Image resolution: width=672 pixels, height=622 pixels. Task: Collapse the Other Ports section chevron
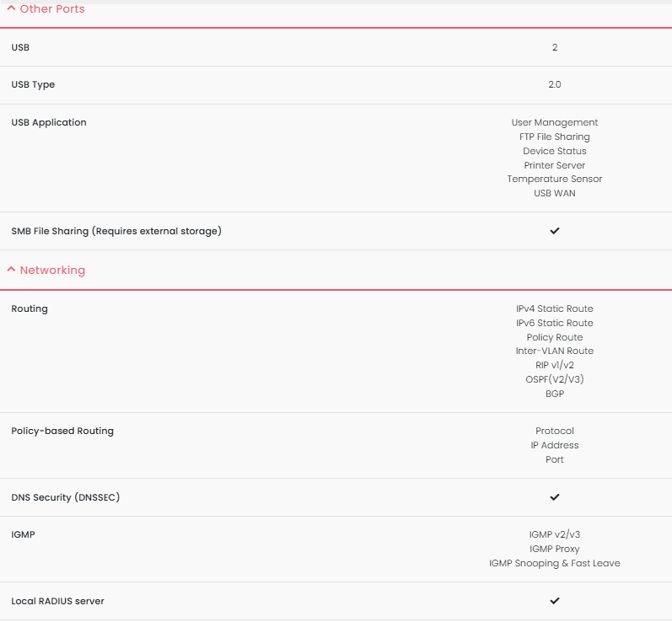coord(11,8)
